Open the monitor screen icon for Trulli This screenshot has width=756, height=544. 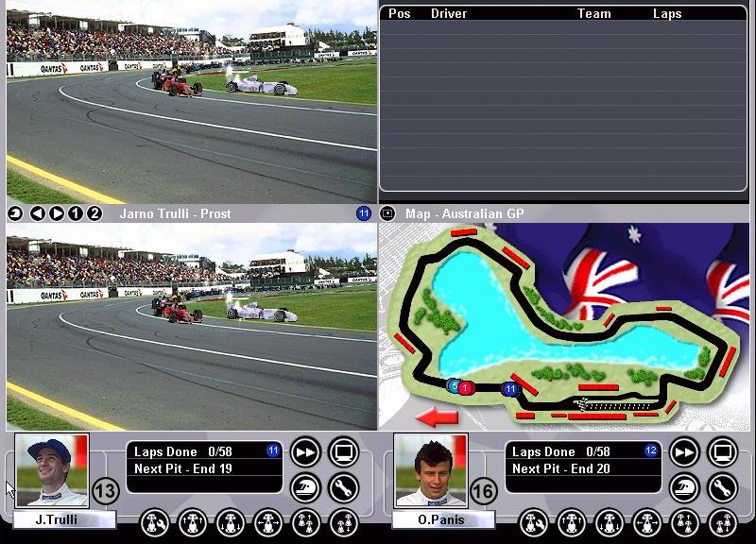(x=343, y=452)
